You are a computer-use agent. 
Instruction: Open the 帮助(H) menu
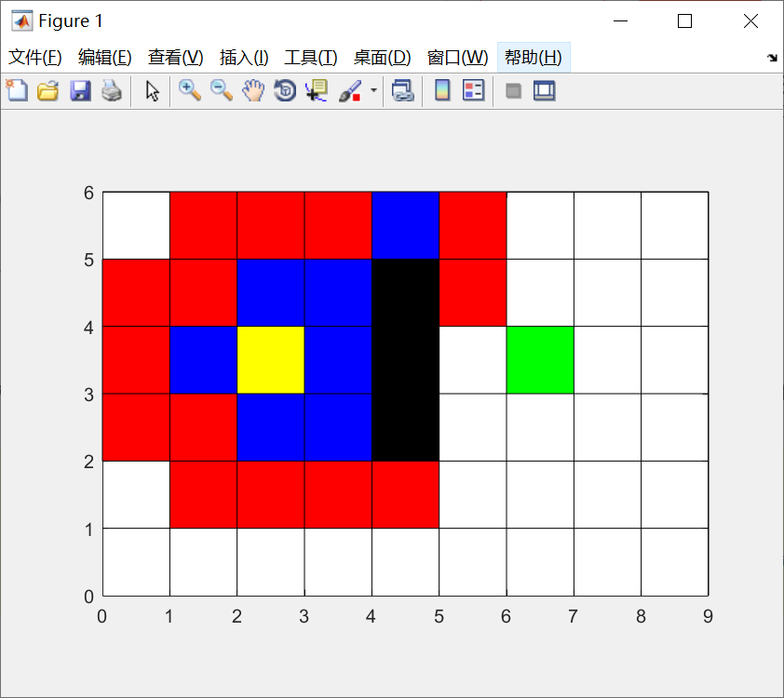click(534, 58)
